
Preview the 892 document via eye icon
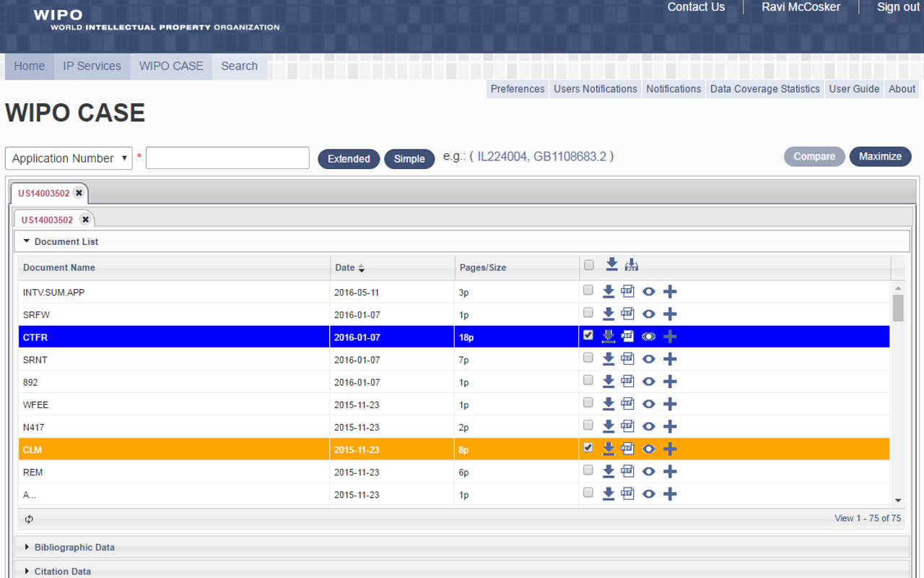pyautogui.click(x=649, y=381)
